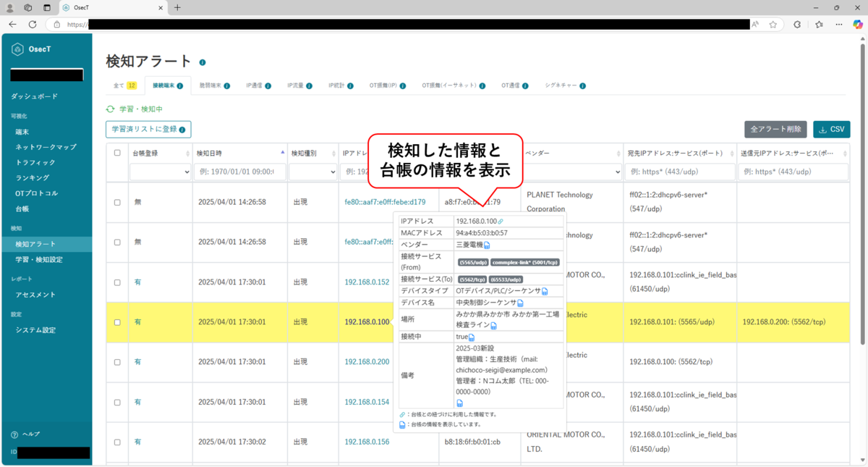
Task: Open システム設定 in the sidebar
Action: (x=35, y=330)
